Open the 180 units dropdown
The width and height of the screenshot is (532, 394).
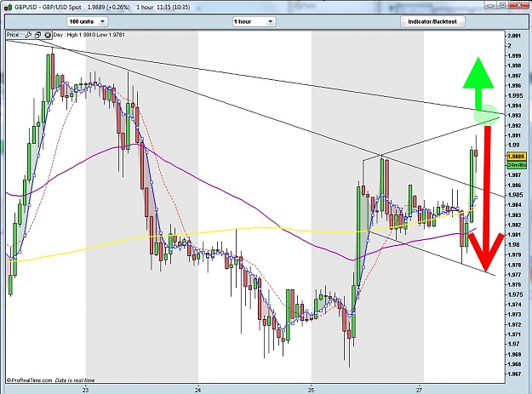tap(87, 22)
